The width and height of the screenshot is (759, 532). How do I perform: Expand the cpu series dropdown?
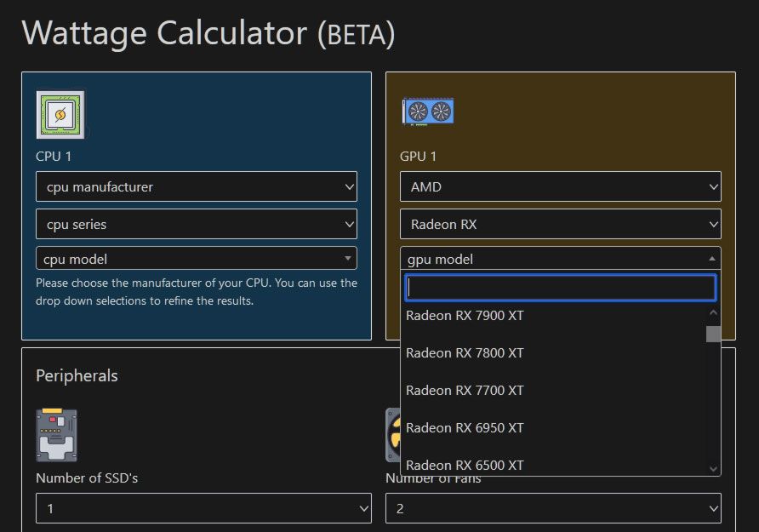click(196, 223)
